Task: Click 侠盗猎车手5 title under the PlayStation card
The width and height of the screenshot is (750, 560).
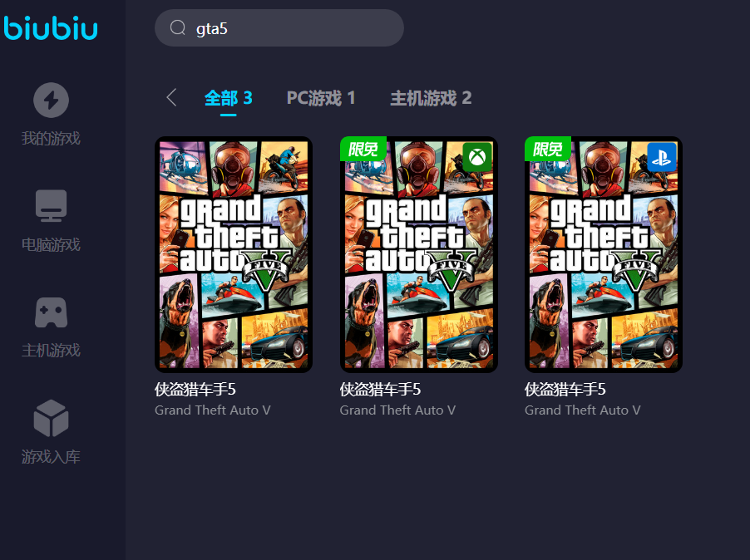Action: tap(565, 390)
